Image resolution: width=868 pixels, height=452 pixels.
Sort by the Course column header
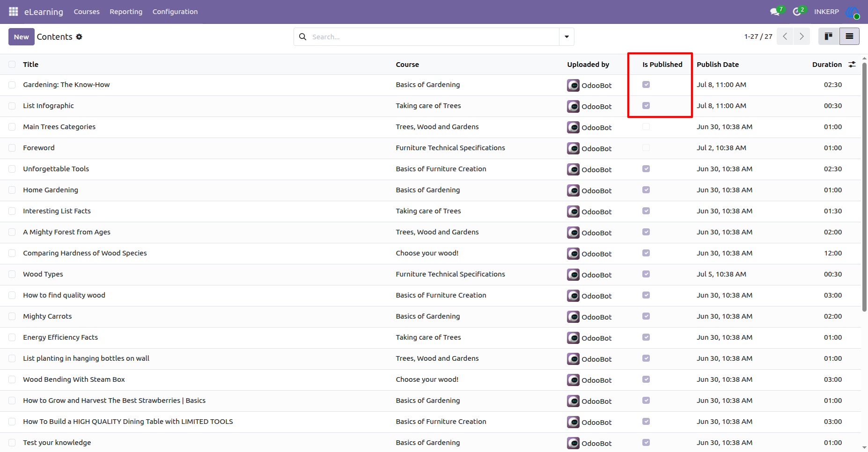click(x=407, y=65)
